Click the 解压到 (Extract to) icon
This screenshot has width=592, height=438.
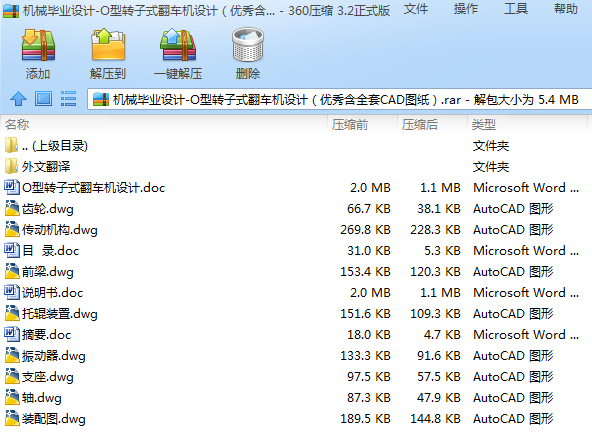(x=108, y=45)
